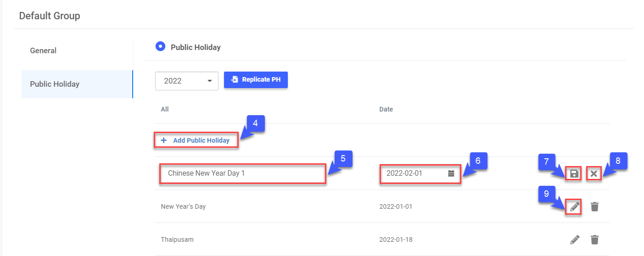Open the calendar date picker icon
644x256 pixels.
click(x=451, y=173)
